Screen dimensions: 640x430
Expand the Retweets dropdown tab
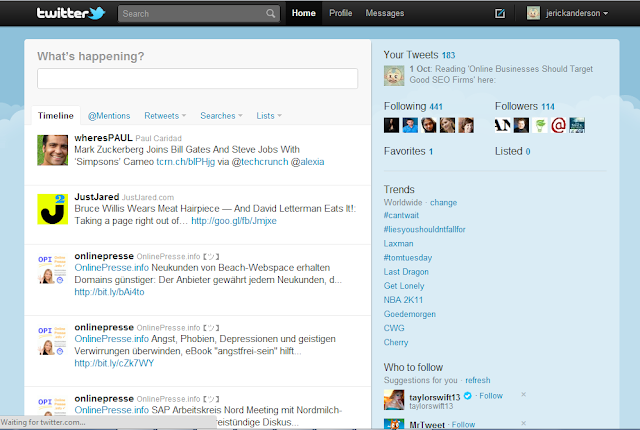coord(165,116)
